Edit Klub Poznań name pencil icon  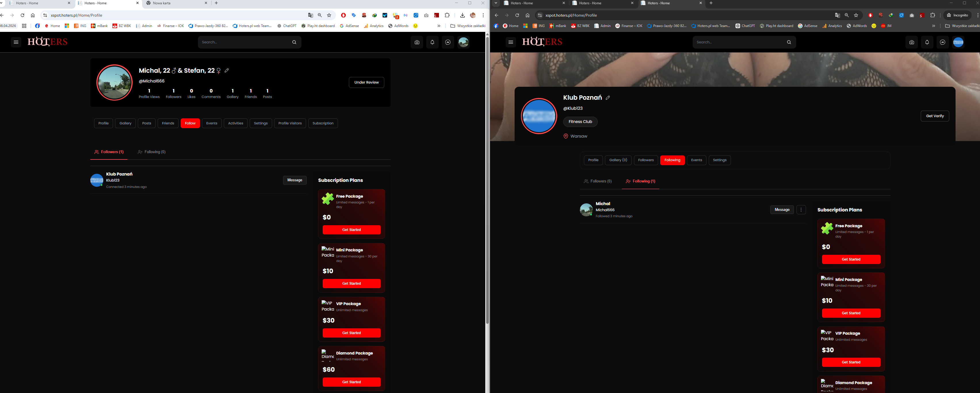coord(608,98)
